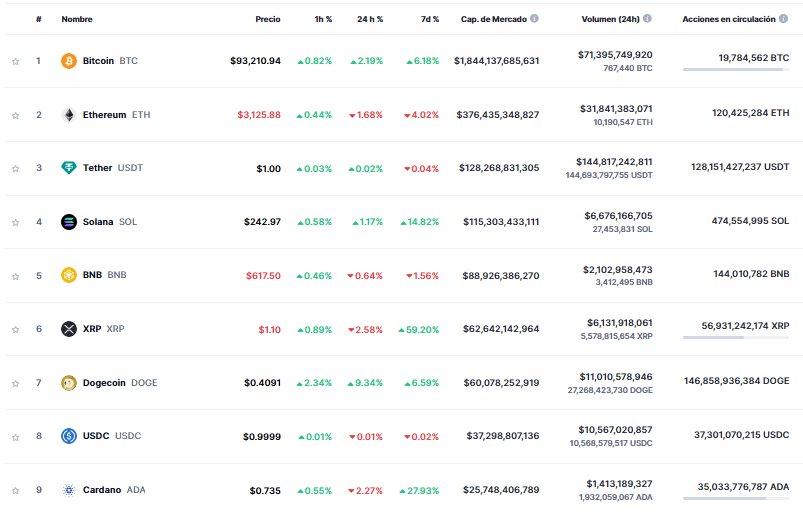Click the Solana price $242.97

tap(262, 222)
